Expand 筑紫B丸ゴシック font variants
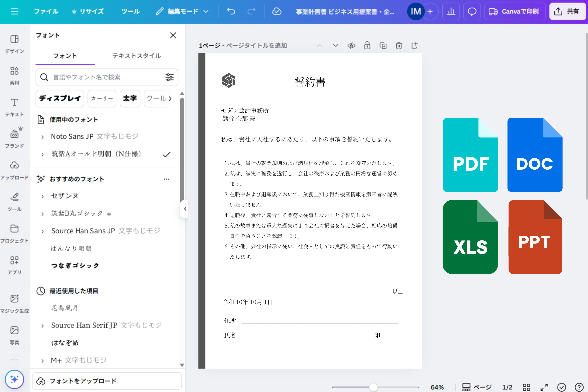Screen dimensions: 588x392 point(42,214)
